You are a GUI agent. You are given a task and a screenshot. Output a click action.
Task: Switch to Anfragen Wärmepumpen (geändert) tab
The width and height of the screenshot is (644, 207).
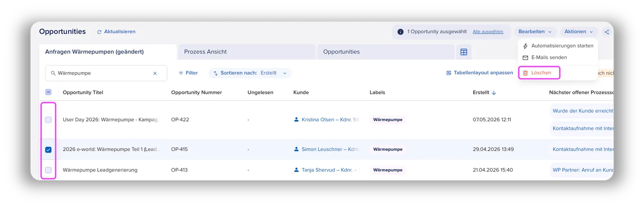tap(108, 52)
